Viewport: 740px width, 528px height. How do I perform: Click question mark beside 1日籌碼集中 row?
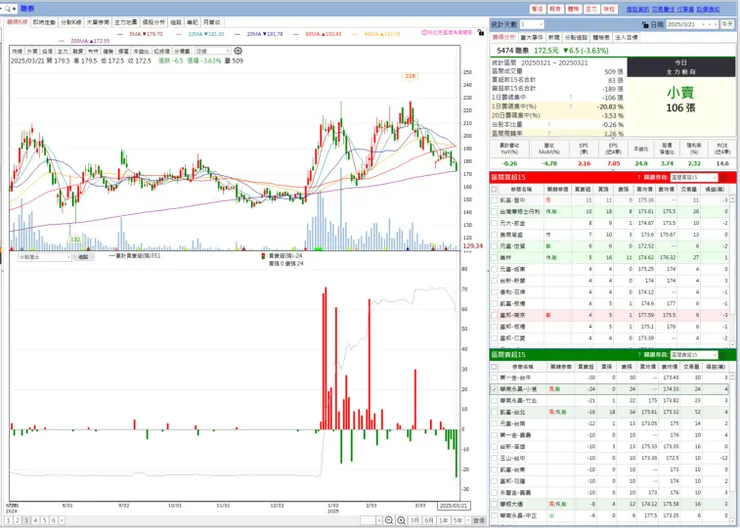[571, 97]
